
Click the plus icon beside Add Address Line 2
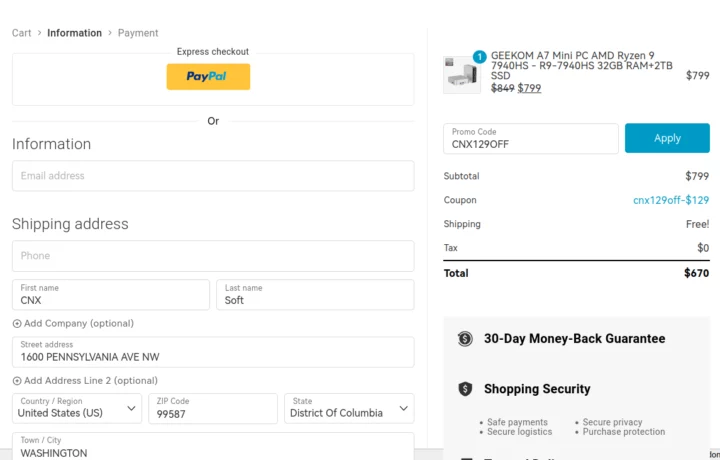coord(17,381)
